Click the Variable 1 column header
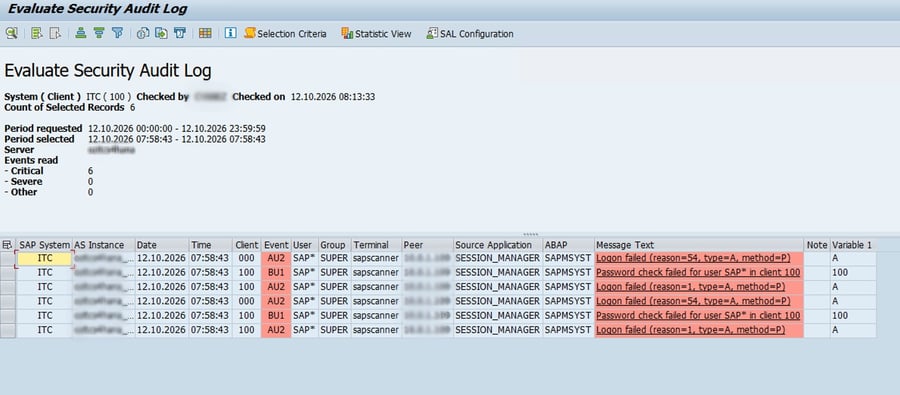Image resolution: width=900 pixels, height=395 pixels. point(853,245)
